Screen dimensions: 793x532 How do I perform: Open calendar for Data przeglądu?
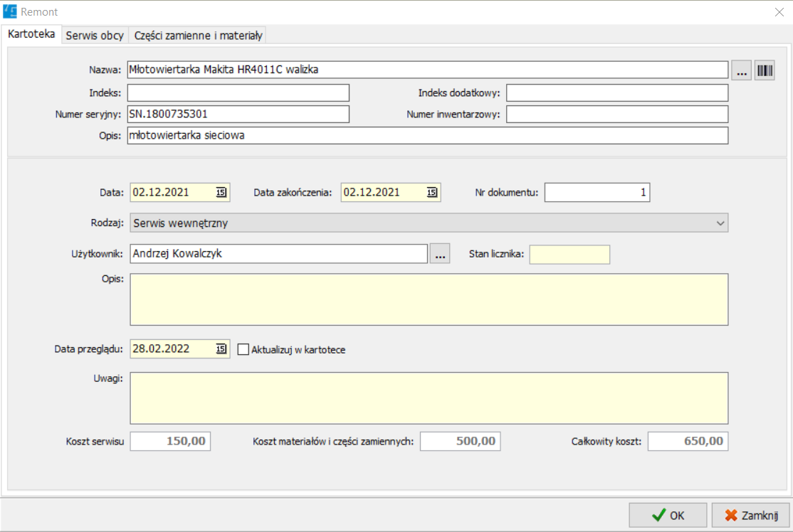[x=221, y=349]
